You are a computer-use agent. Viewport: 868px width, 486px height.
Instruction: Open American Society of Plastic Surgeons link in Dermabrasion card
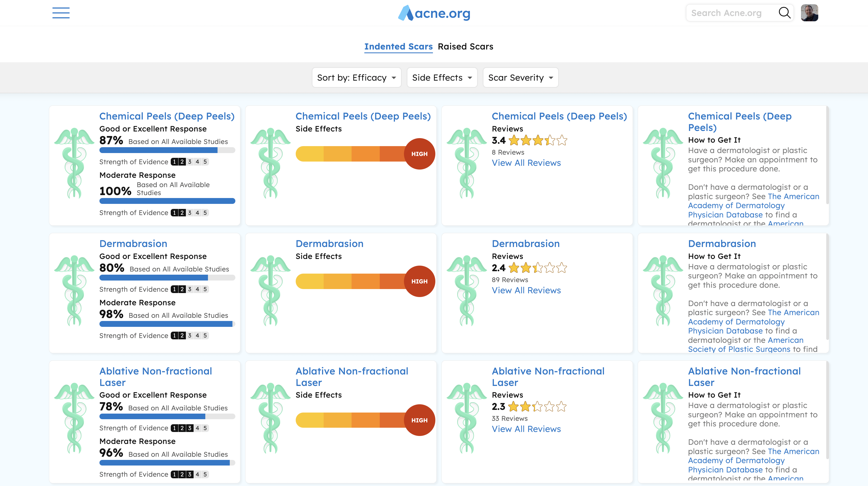746,345
